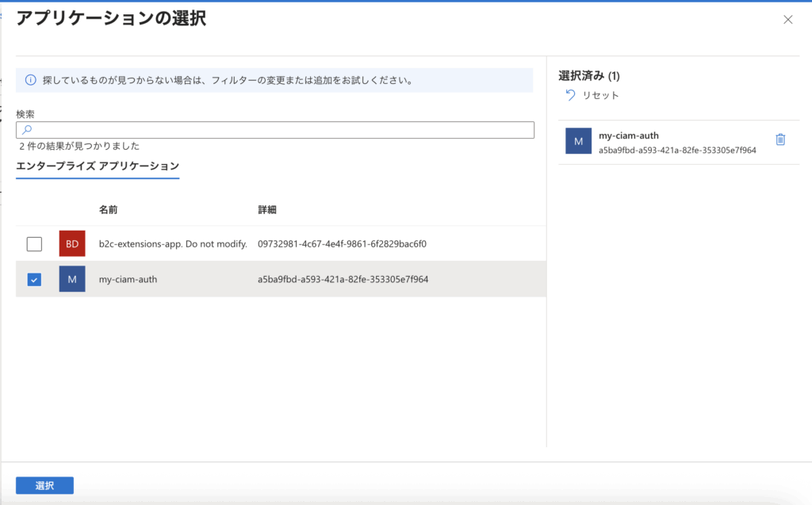The image size is (812, 505).
Task: Click the リセット text label
Action: pos(601,95)
